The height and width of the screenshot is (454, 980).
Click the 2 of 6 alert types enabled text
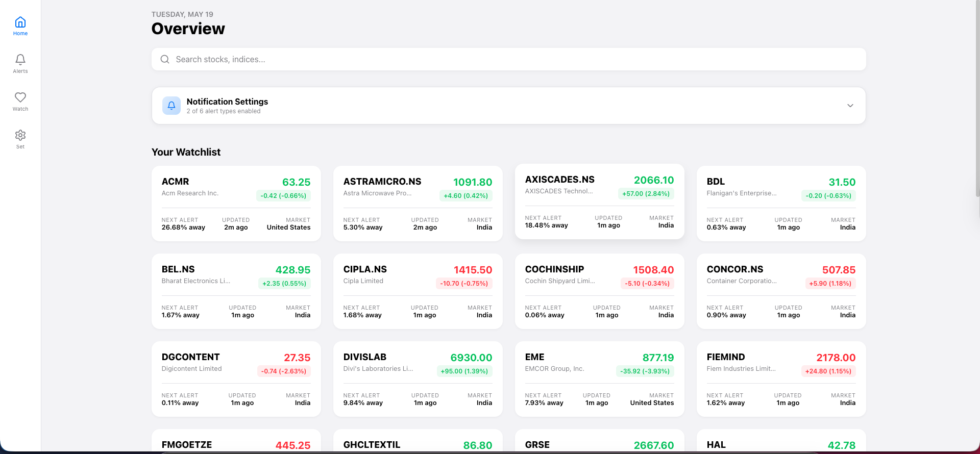pos(224,111)
